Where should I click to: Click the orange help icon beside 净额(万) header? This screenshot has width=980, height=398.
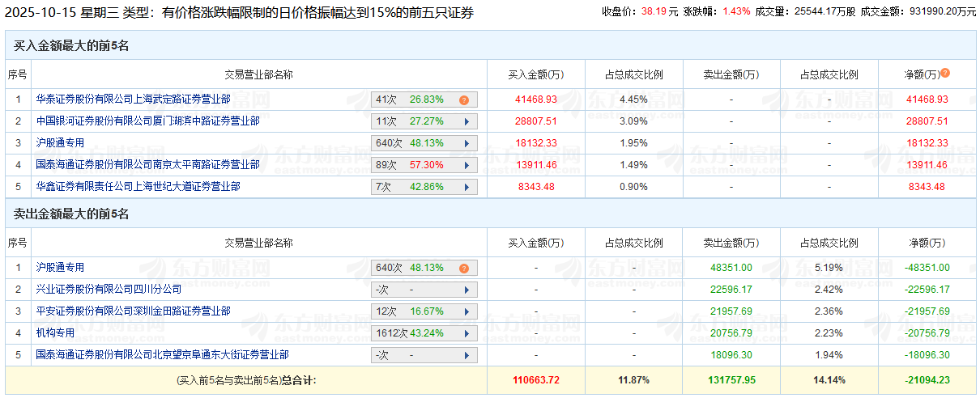point(945,74)
